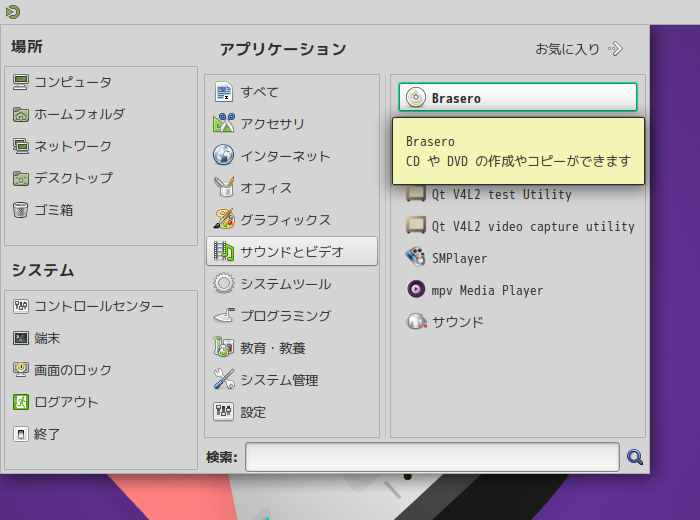The height and width of the screenshot is (520, 700).
Task: Select the システム管理 wrench icon
Action: tap(224, 379)
